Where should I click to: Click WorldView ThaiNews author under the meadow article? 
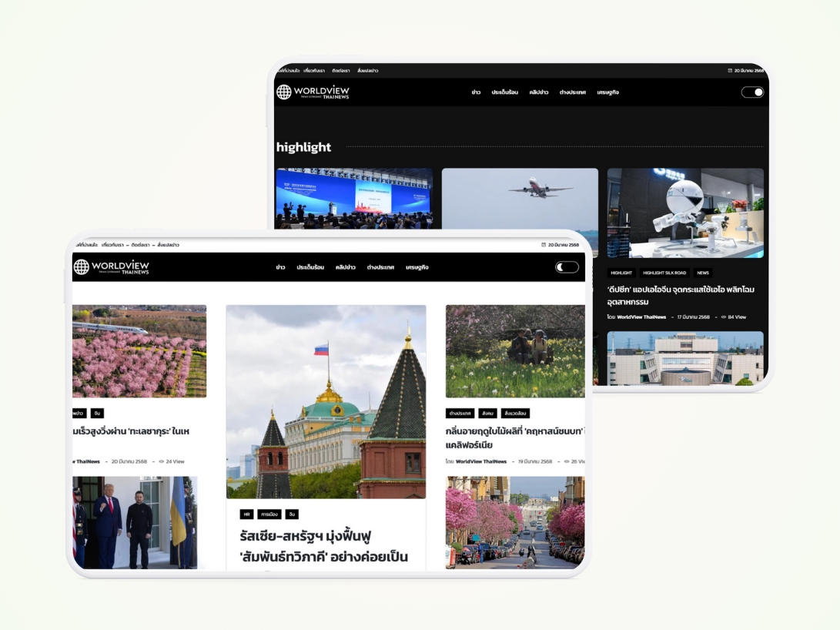point(481,461)
